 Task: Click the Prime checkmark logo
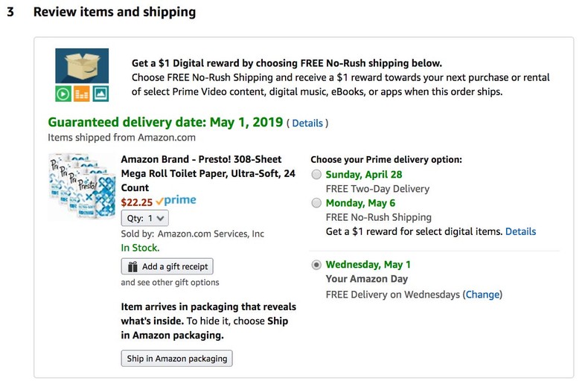[x=176, y=202]
